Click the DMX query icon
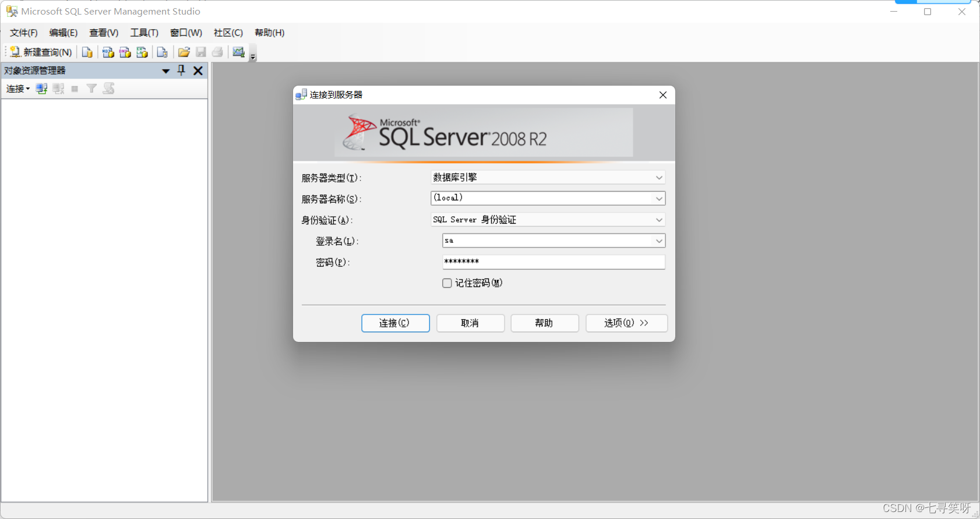 point(125,52)
